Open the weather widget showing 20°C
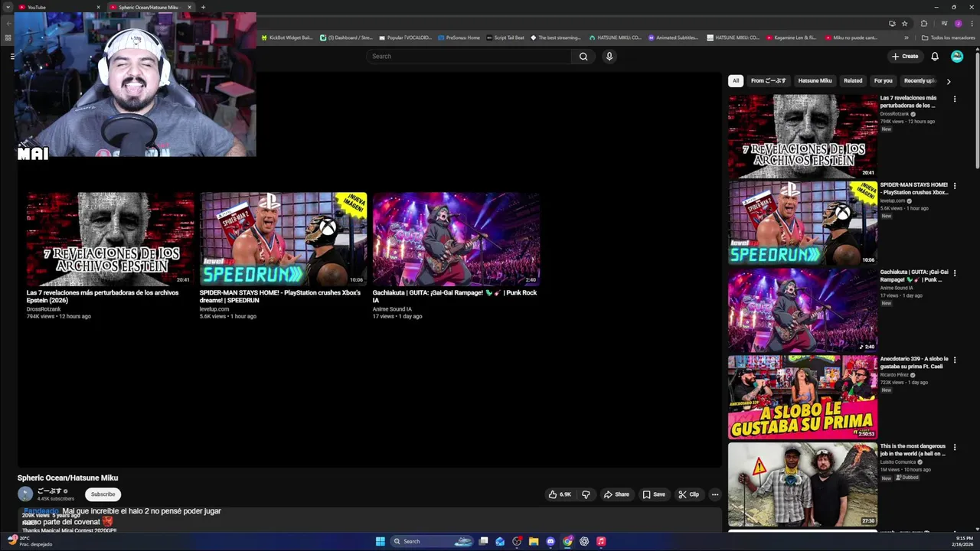This screenshot has height=551, width=980. point(30,541)
